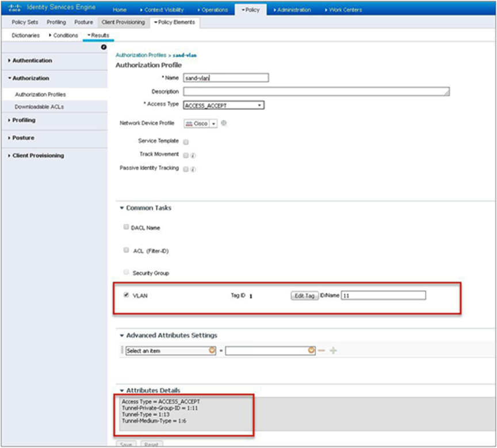Open the advanced attribute value picker
Screen dimensions: 497x448
click(x=311, y=350)
